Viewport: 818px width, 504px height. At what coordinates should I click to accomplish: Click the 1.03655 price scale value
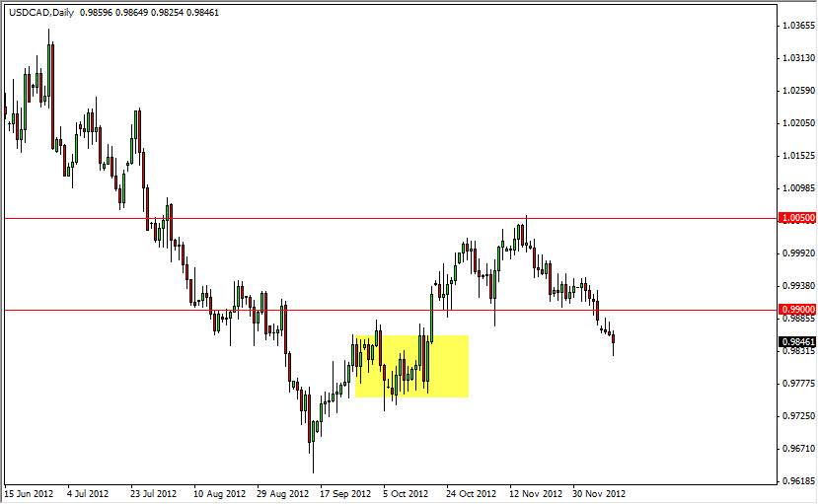tap(798, 26)
